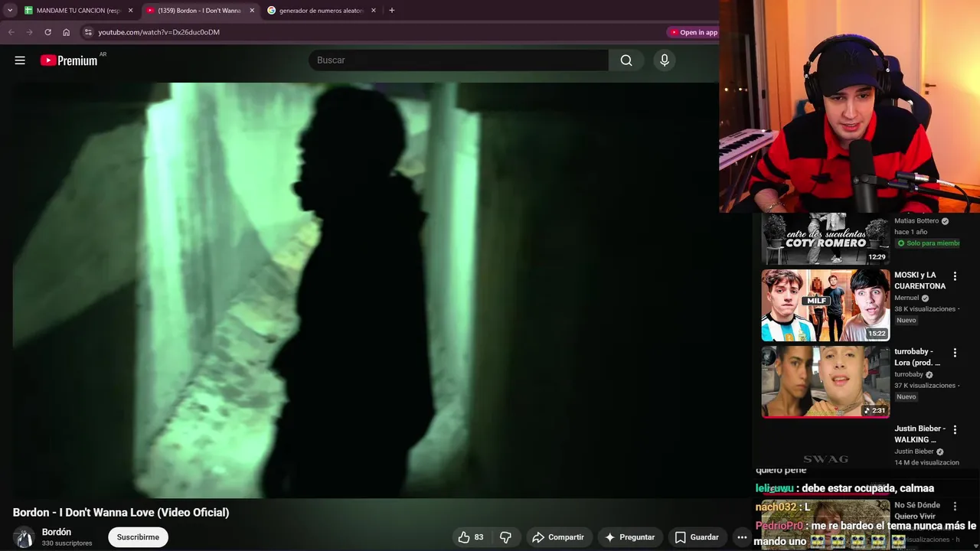This screenshot has width=980, height=551.
Task: Open Bordón channel avatar
Action: [x=24, y=537]
